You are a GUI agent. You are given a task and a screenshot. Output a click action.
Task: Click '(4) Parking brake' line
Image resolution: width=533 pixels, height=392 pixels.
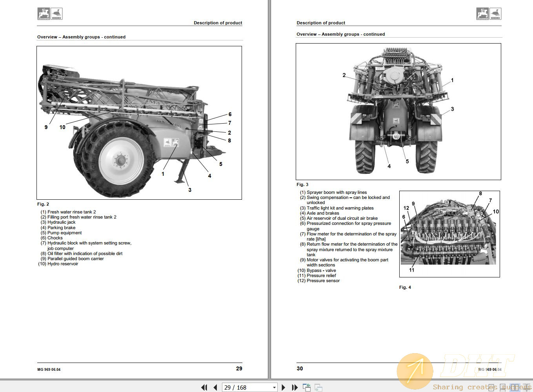[58, 228]
